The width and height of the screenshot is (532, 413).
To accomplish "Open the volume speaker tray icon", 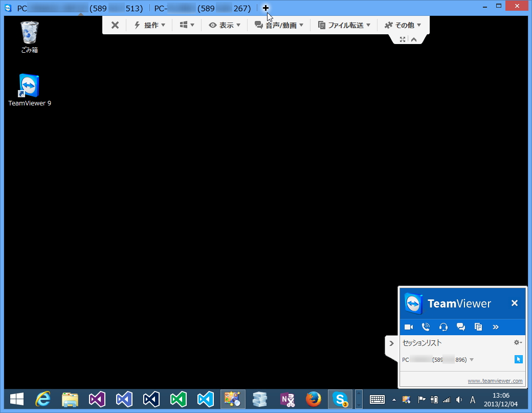I will 459,400.
